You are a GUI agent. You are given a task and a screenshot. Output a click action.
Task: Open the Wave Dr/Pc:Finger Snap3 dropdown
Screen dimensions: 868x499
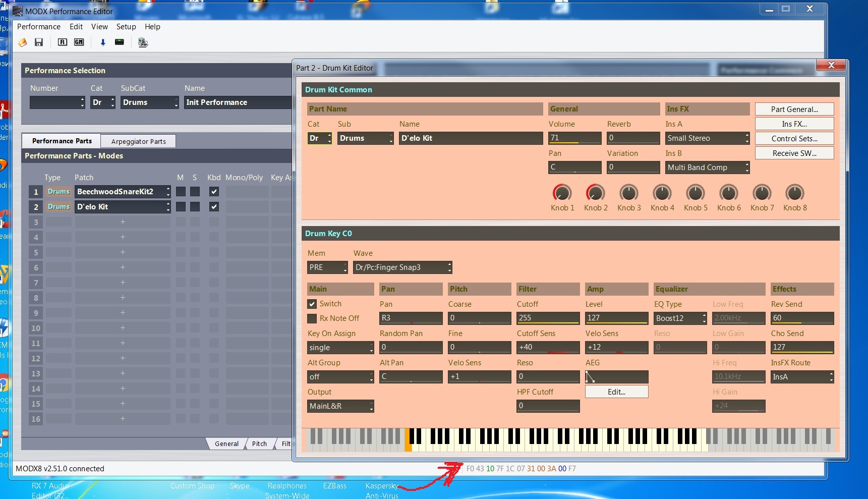click(402, 267)
